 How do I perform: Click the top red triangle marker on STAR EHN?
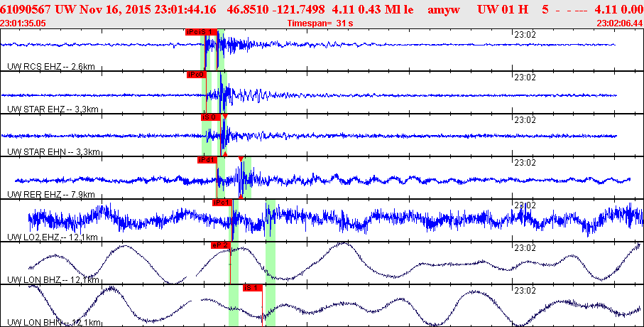tap(225, 117)
